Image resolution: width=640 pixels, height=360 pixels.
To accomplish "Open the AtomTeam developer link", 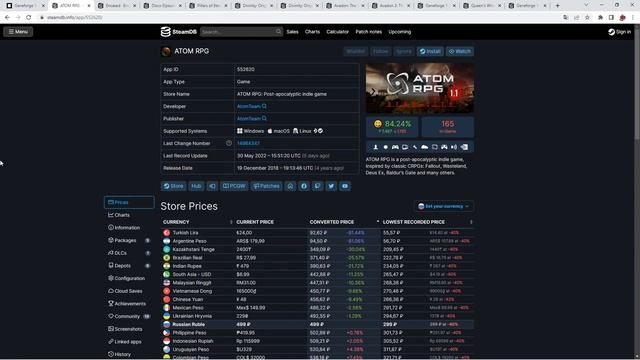I will (249, 106).
